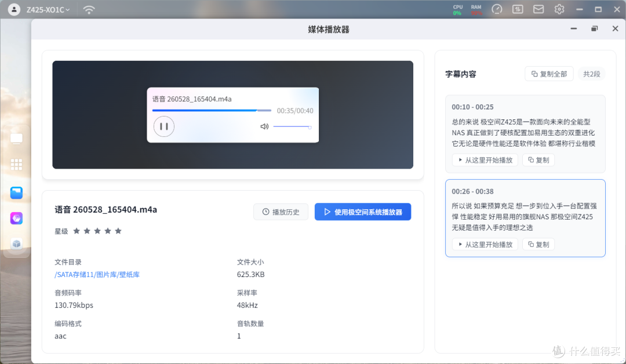The width and height of the screenshot is (626, 364).
Task: Open the desktop icon in left dock
Action: [16, 139]
